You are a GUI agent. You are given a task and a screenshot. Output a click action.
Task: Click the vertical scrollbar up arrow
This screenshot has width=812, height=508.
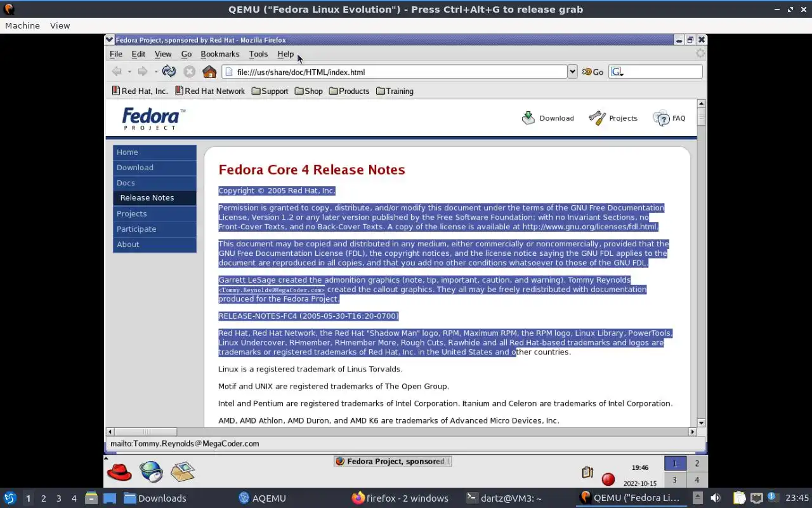701,104
